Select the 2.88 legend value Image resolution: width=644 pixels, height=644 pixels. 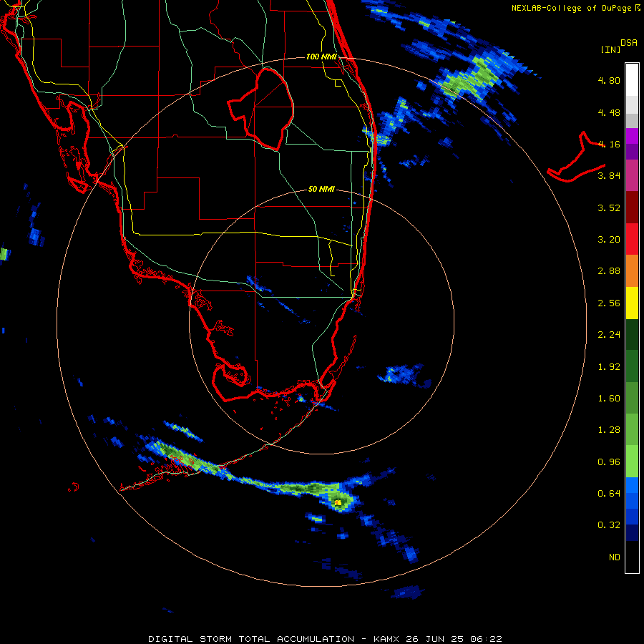pos(609,271)
